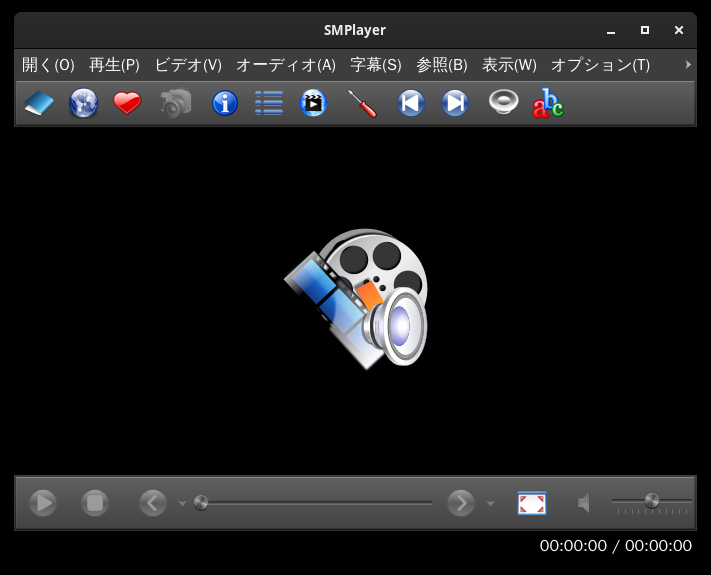Open favorites with the red heart icon
This screenshot has width=711, height=575.
pyautogui.click(x=127, y=103)
